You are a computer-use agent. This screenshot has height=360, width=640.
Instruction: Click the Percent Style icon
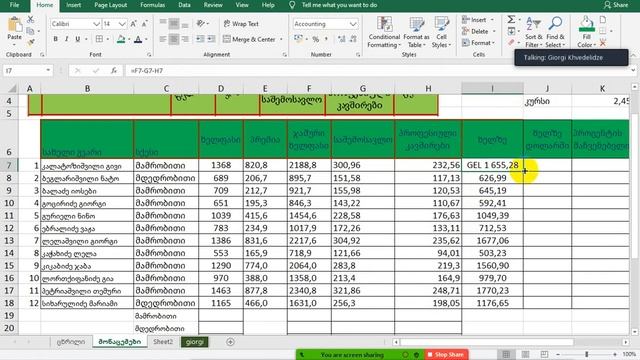pos(316,39)
